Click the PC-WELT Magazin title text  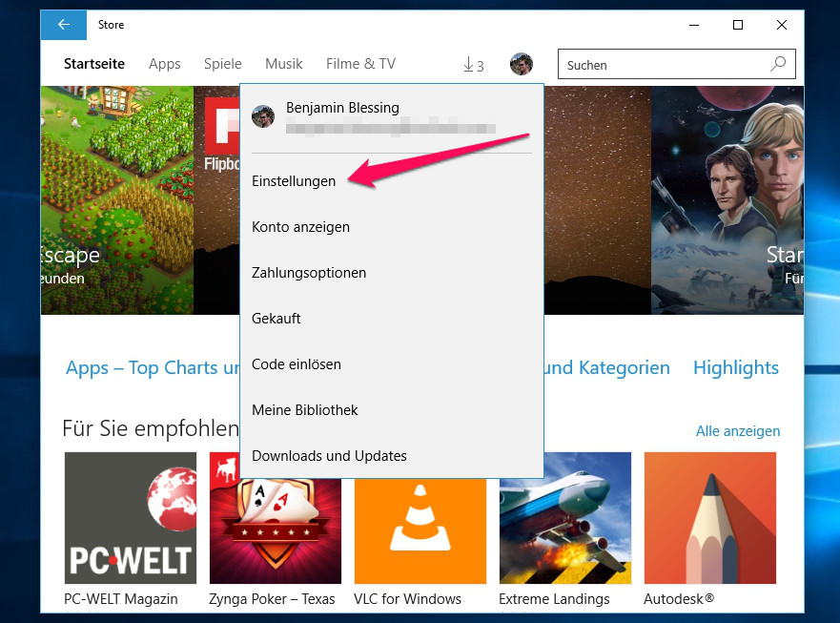point(120,599)
